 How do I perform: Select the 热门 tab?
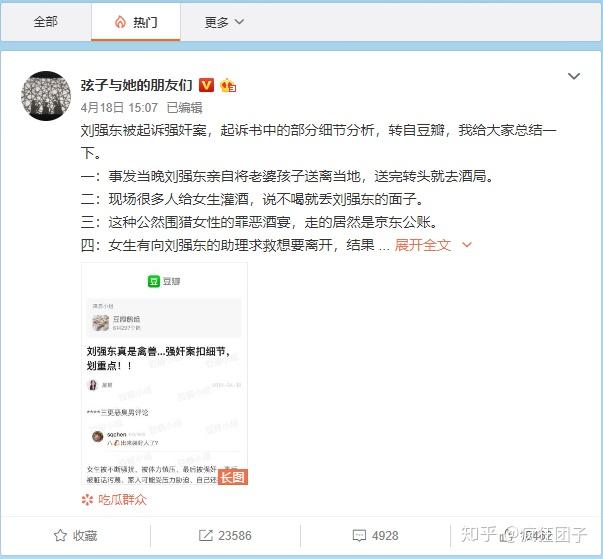[x=136, y=22]
